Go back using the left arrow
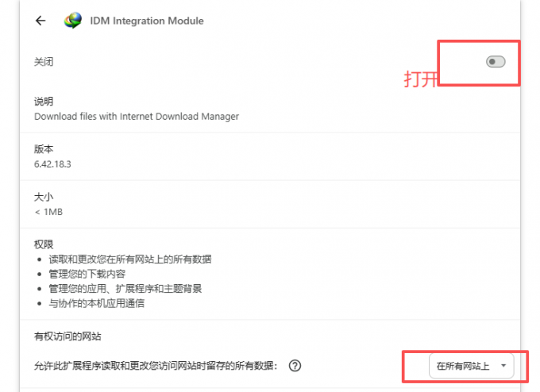The width and height of the screenshot is (540, 392). 40,21
